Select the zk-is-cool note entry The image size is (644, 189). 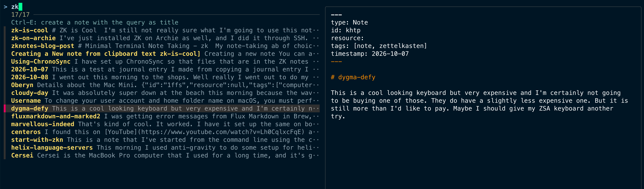coord(165,30)
